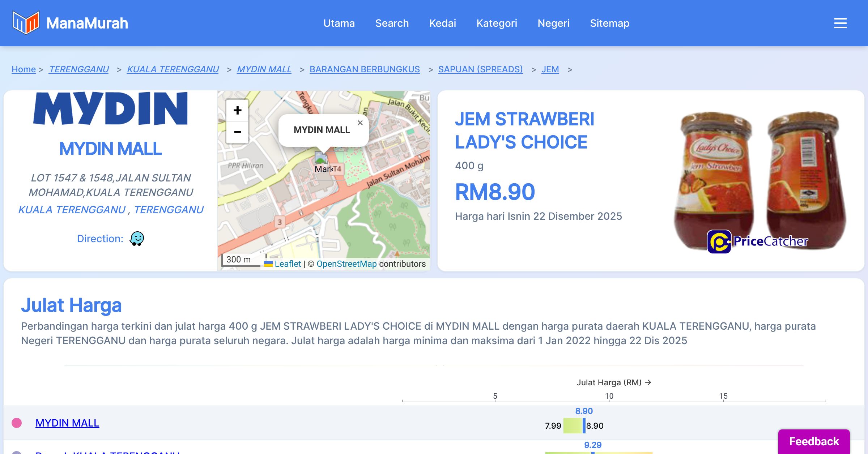Click the pink MYDIN MALL legend dot

click(x=17, y=423)
